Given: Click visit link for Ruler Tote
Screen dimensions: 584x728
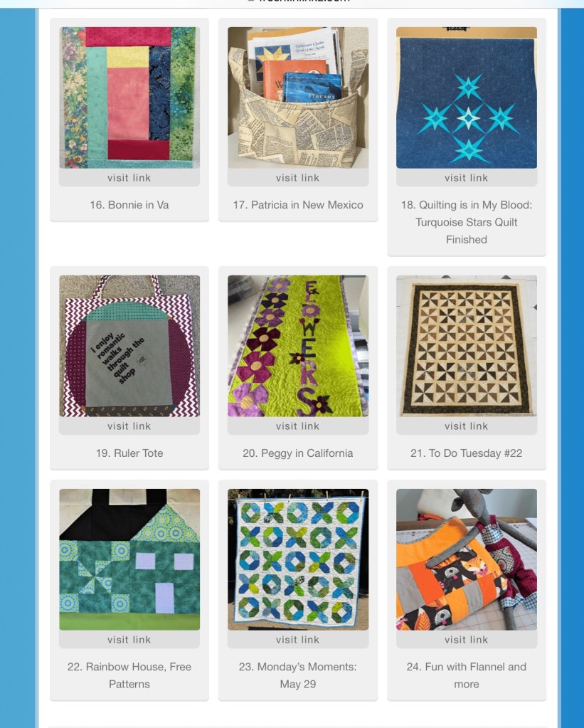Looking at the screenshot, I should 129,426.
